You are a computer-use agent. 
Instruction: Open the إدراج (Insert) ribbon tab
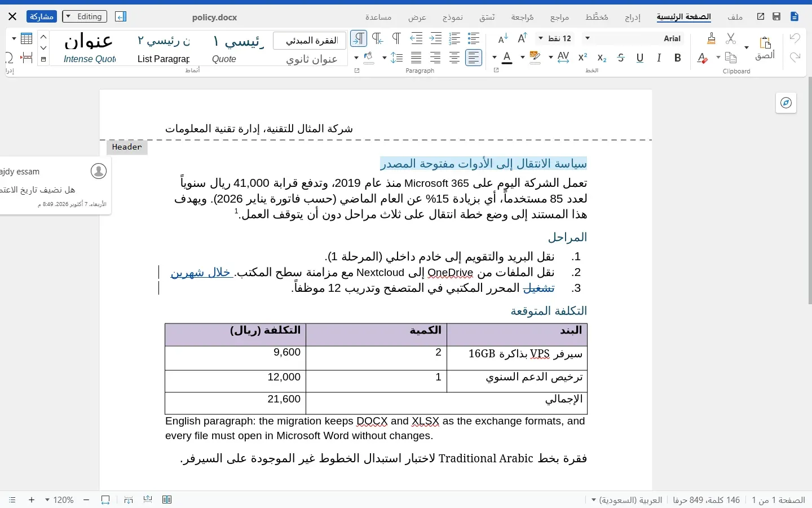(633, 17)
